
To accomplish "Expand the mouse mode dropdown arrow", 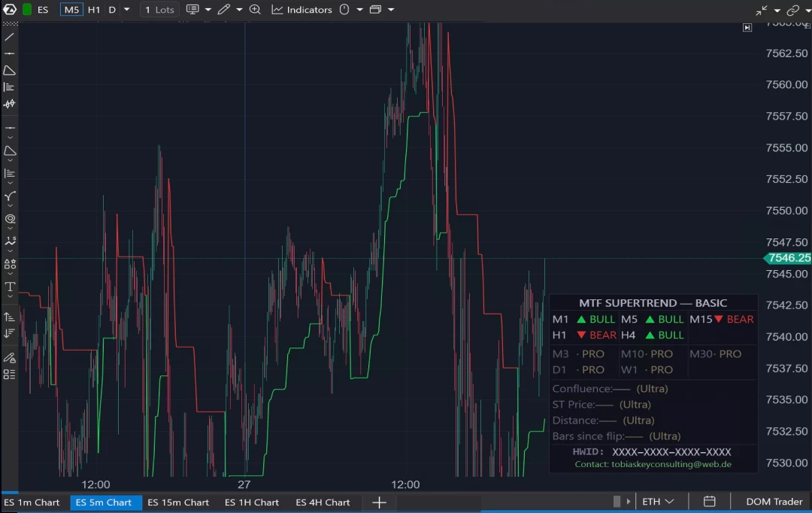I will (359, 9).
